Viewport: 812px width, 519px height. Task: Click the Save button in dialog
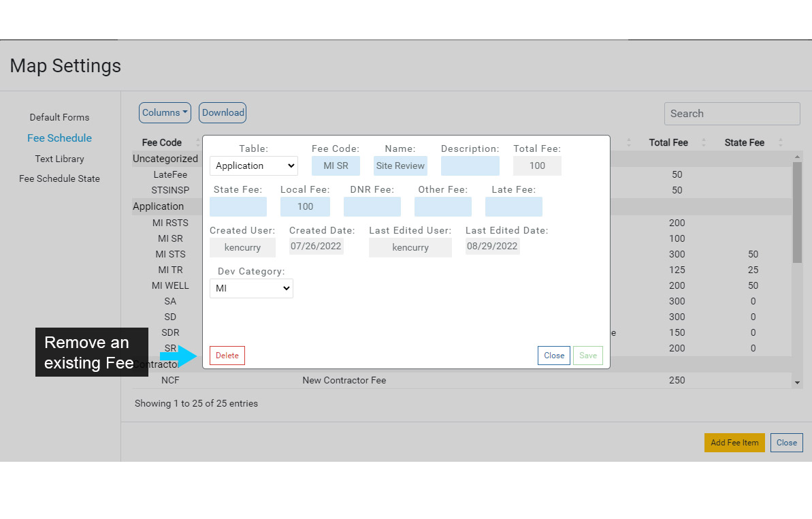click(587, 356)
